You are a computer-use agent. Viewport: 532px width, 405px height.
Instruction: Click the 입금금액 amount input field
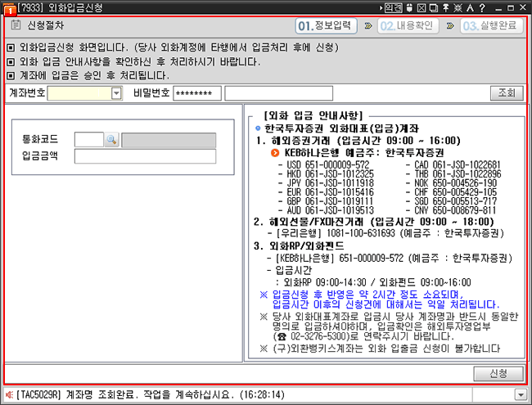[145, 156]
